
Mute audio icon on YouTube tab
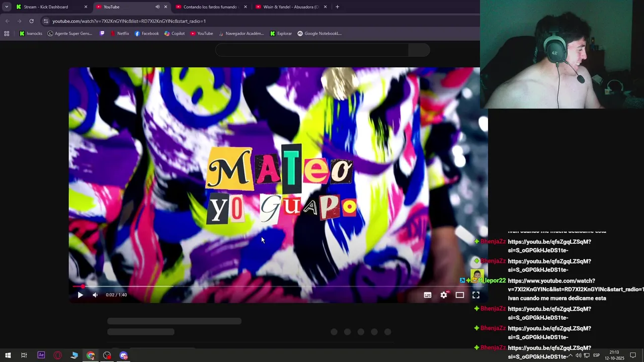[x=157, y=7]
